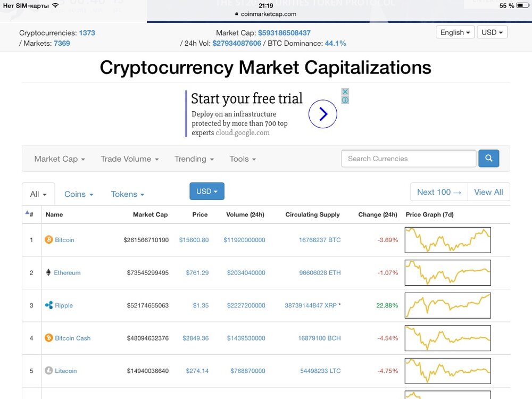This screenshot has width=532, height=399.
Task: Select the All tab
Action: [38, 194]
